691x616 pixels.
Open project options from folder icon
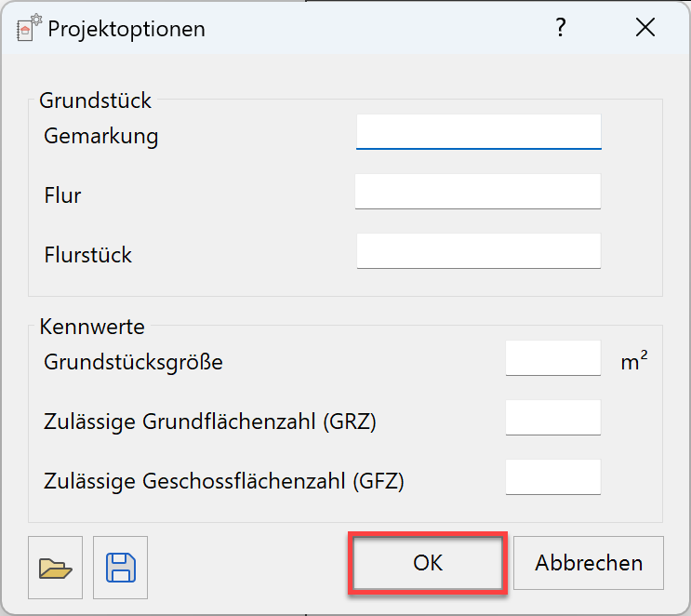coord(56,567)
